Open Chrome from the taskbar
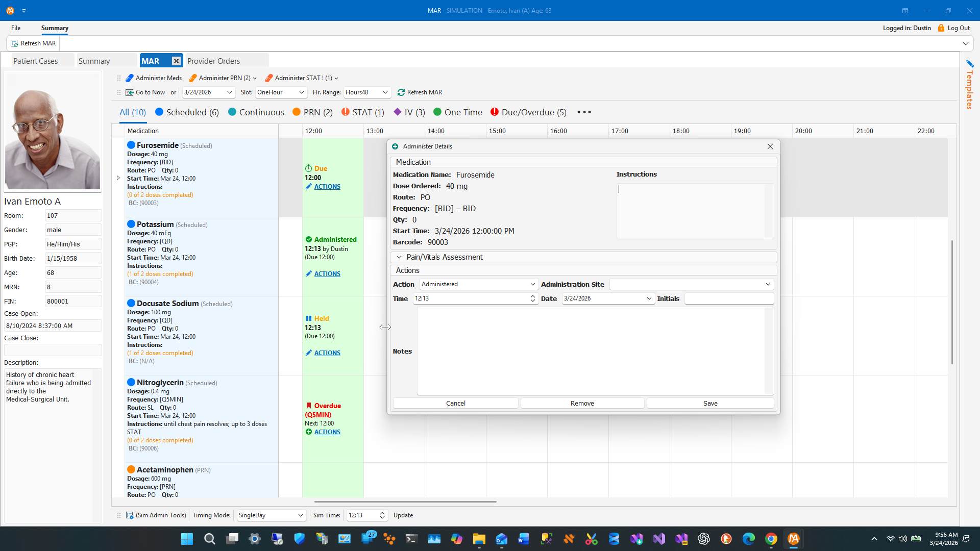 tap(771, 539)
